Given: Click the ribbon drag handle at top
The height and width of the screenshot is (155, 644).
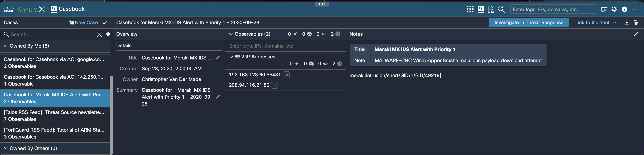Looking at the screenshot, I should coord(322,4).
